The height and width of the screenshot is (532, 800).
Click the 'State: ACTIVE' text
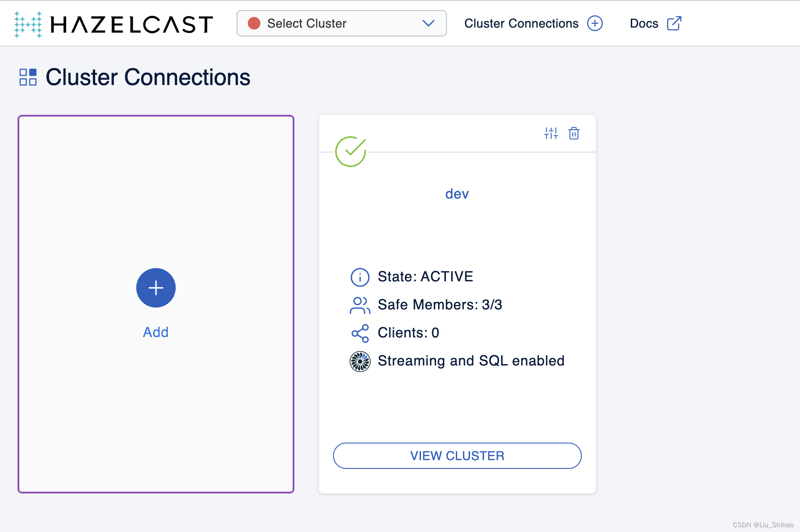tap(425, 277)
